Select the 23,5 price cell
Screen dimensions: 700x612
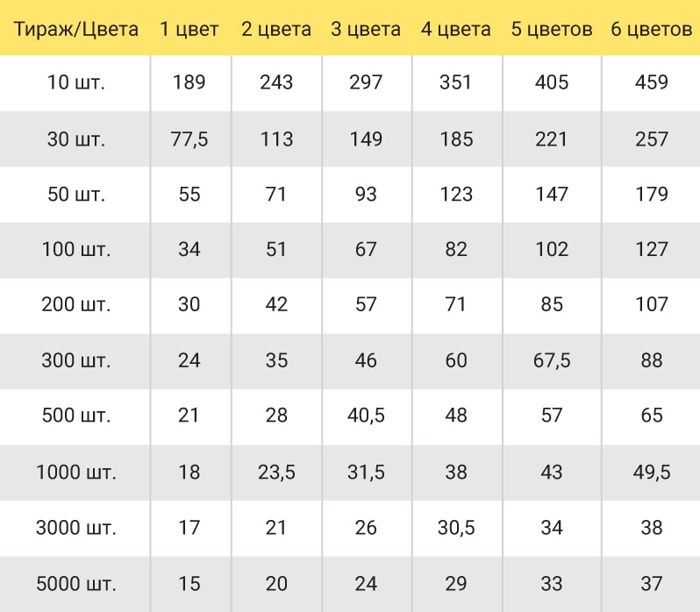pyautogui.click(x=276, y=473)
